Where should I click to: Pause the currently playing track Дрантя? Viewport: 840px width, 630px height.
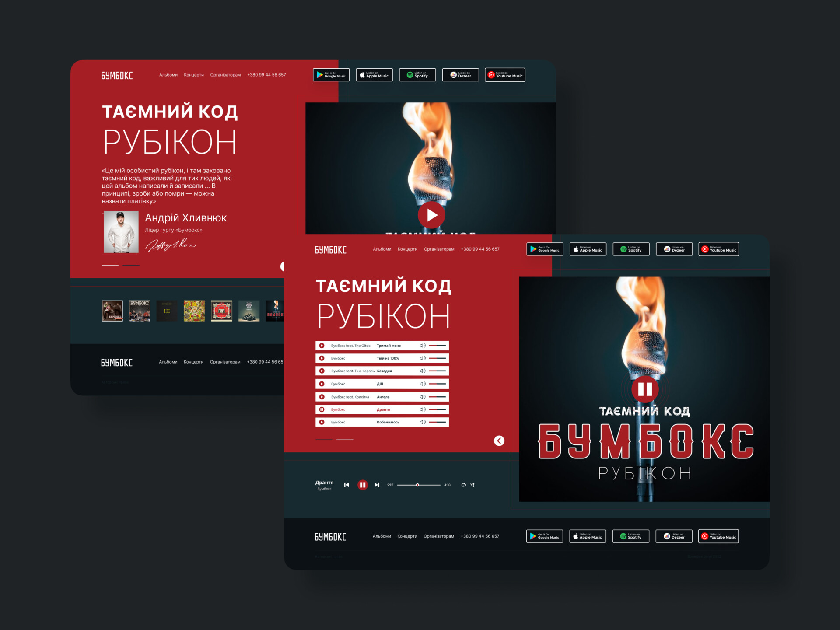322,409
